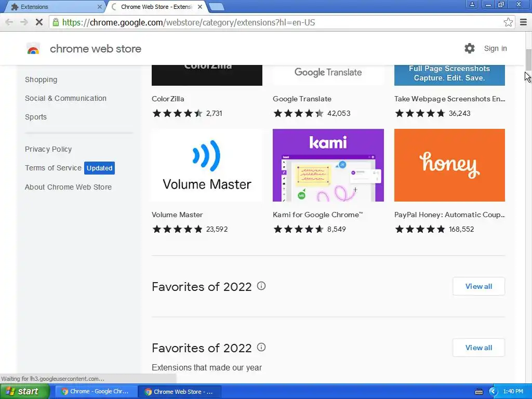The width and height of the screenshot is (532, 399).
Task: Switch to Chrome Web Store taskbar window
Action: coord(180,392)
